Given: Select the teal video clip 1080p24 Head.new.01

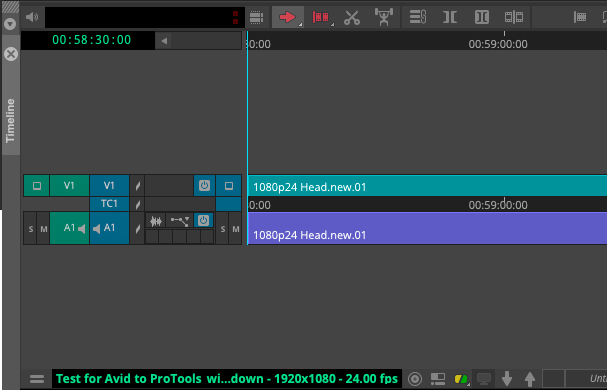Looking at the screenshot, I should 427,186.
